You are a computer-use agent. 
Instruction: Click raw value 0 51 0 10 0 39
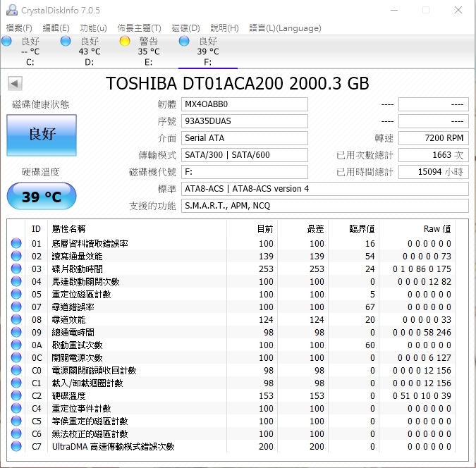tap(422, 396)
